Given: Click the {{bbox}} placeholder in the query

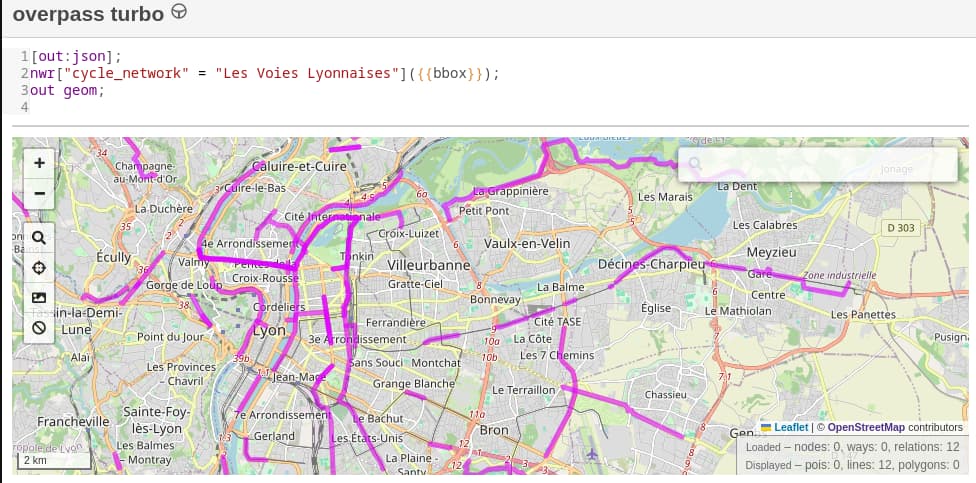Looking at the screenshot, I should [449, 73].
